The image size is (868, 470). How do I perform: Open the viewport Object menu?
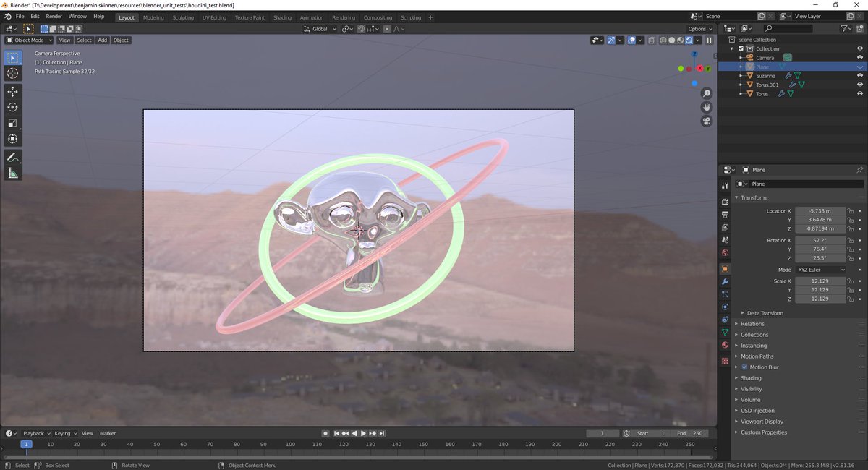121,40
